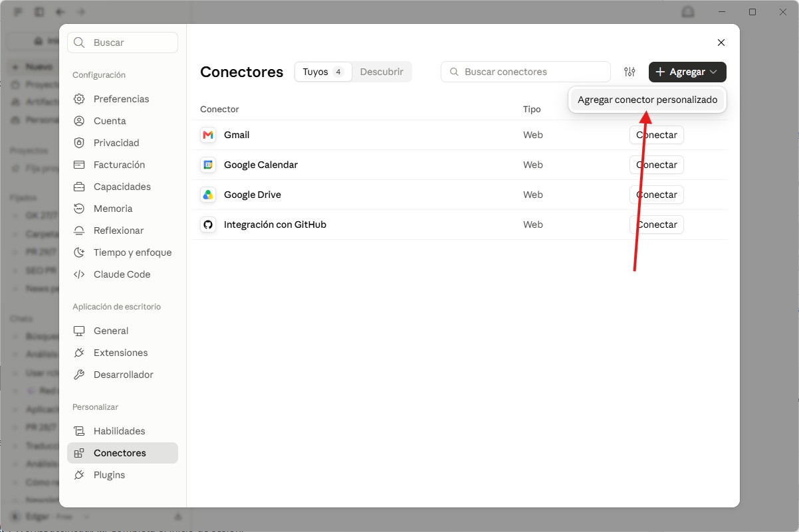Image resolution: width=799 pixels, height=532 pixels.
Task: Click the Google Drive icon
Action: click(x=208, y=195)
